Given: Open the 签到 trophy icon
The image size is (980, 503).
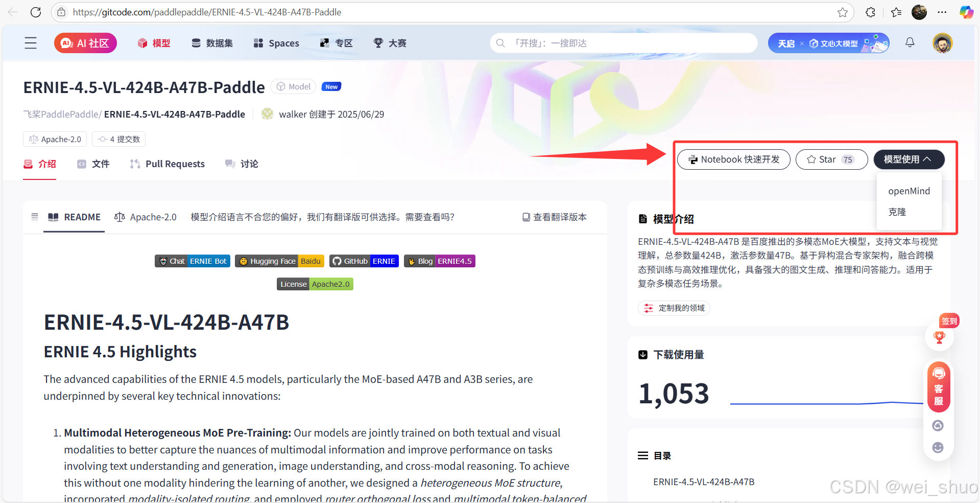Looking at the screenshot, I should click(x=939, y=337).
